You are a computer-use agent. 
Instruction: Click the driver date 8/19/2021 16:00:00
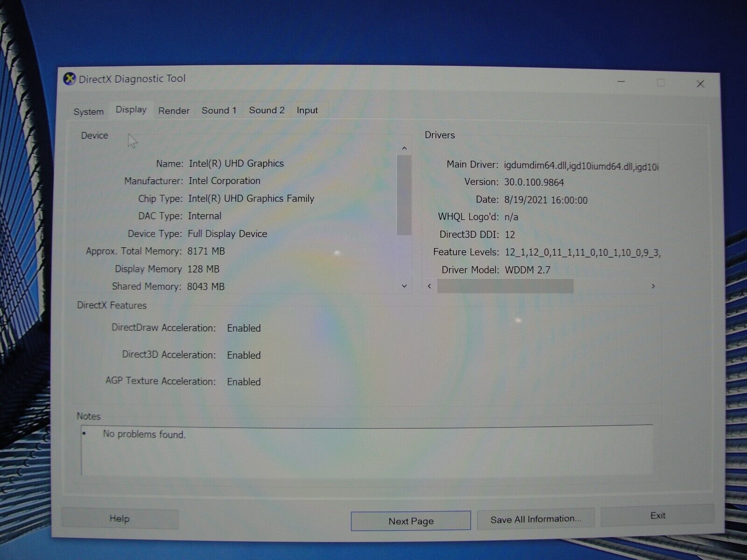click(546, 200)
